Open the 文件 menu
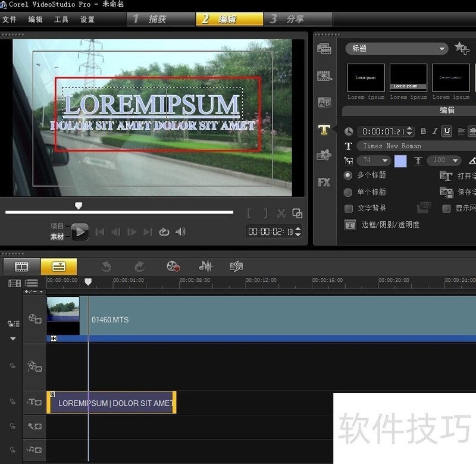 (10, 20)
